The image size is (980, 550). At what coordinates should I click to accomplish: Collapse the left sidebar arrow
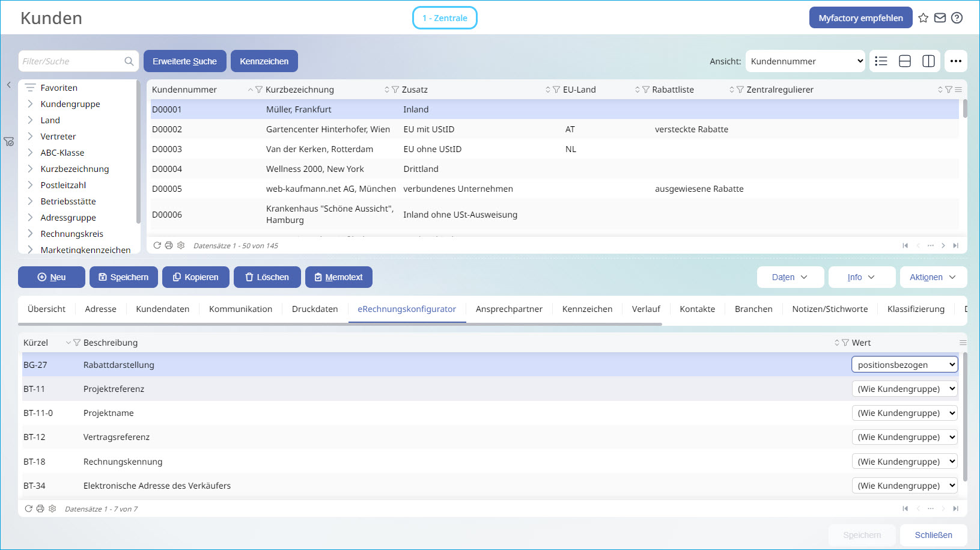tap(9, 85)
